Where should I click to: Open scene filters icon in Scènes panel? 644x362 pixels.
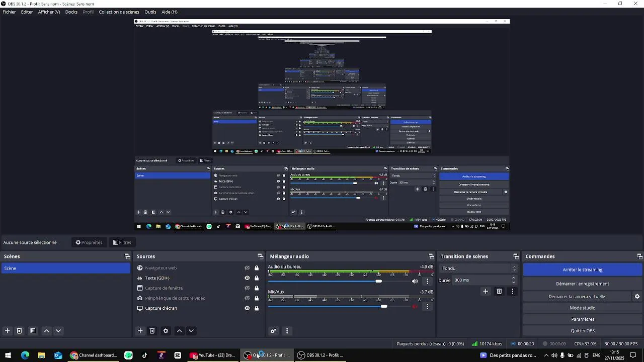[33, 331]
